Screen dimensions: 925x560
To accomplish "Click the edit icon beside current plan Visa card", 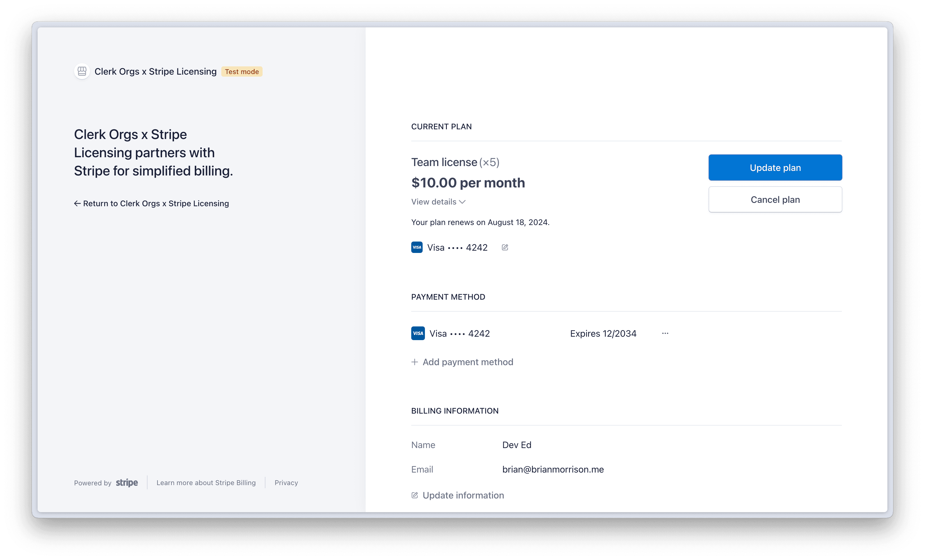I will [x=505, y=248].
